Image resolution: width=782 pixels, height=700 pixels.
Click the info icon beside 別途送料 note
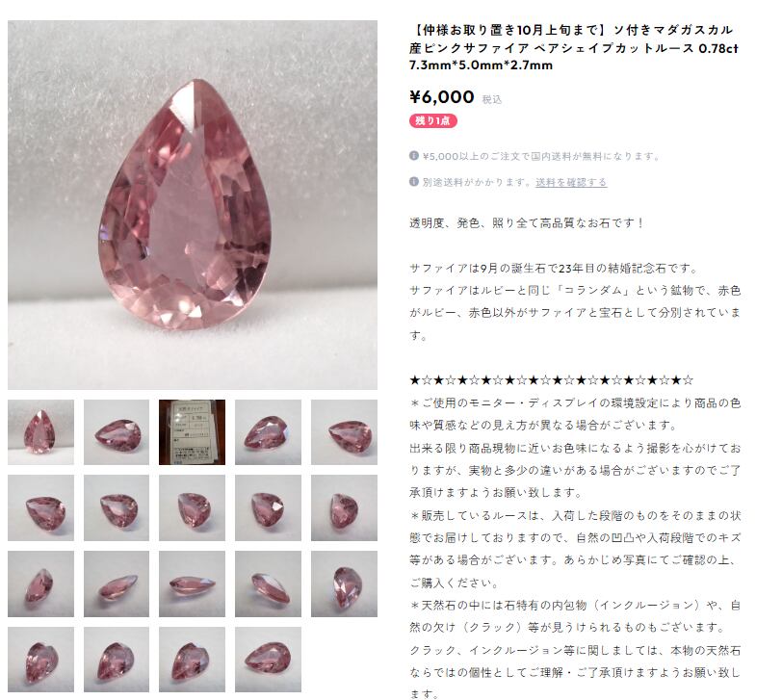[x=413, y=181]
